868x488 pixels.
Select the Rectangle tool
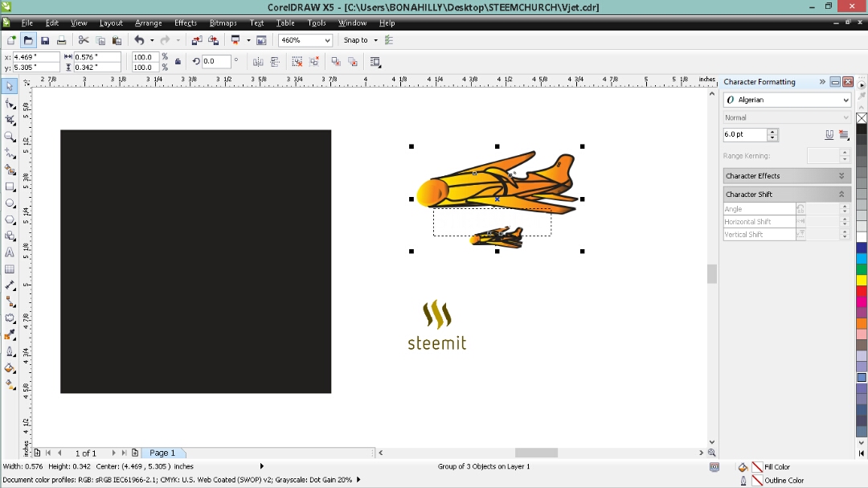point(10,187)
